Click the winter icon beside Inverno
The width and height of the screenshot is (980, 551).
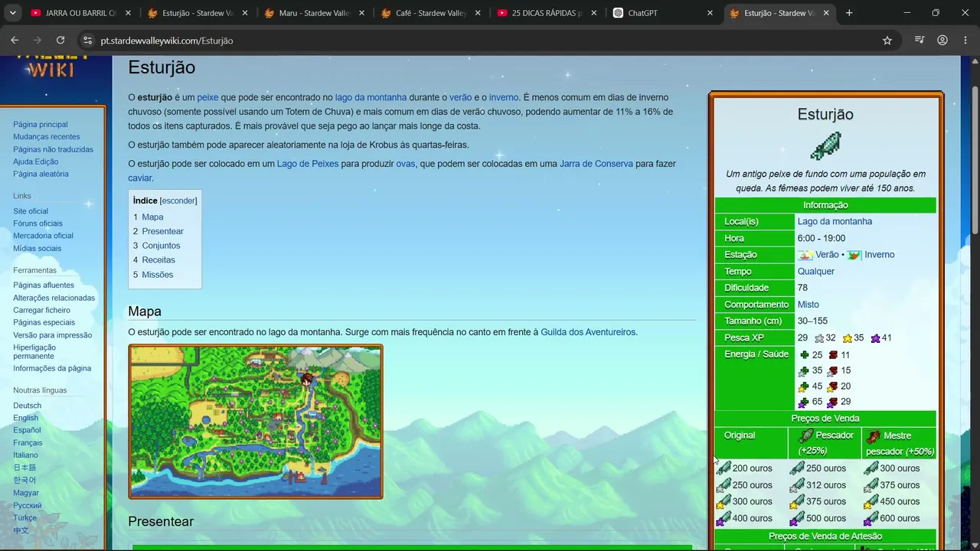[x=854, y=255]
